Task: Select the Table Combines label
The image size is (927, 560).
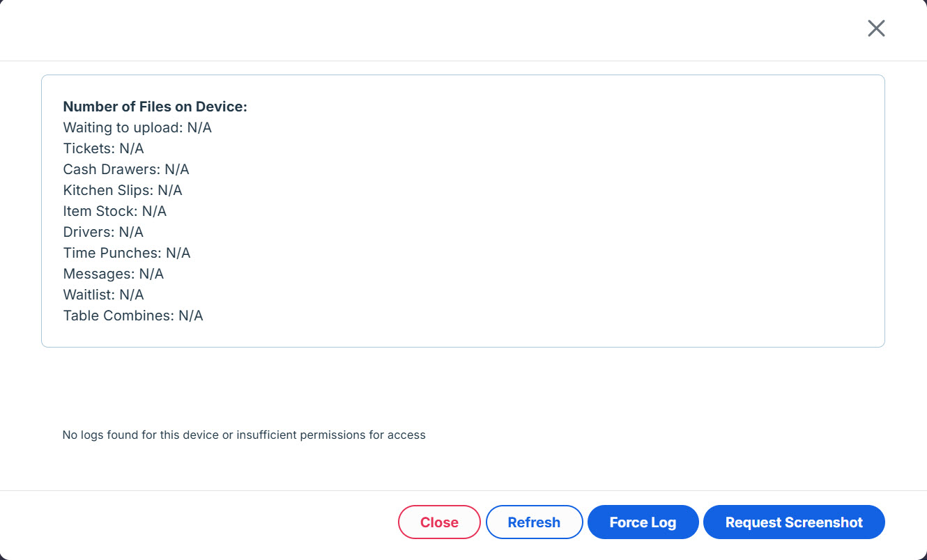Action: (118, 316)
